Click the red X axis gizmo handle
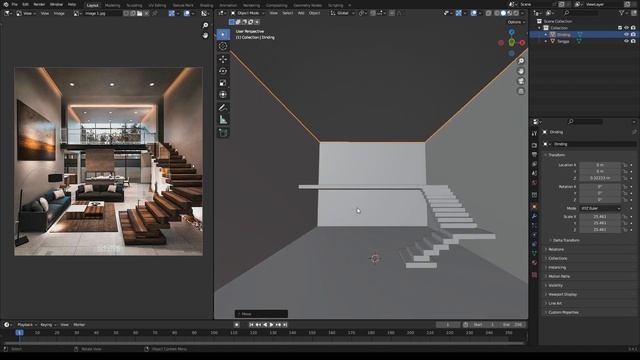Viewport: 640px width, 360px height. tap(522, 42)
